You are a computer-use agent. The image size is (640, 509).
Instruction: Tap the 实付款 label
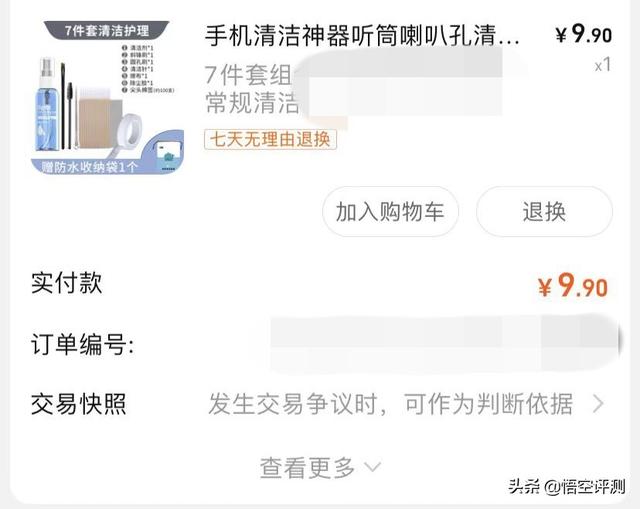click(67, 282)
